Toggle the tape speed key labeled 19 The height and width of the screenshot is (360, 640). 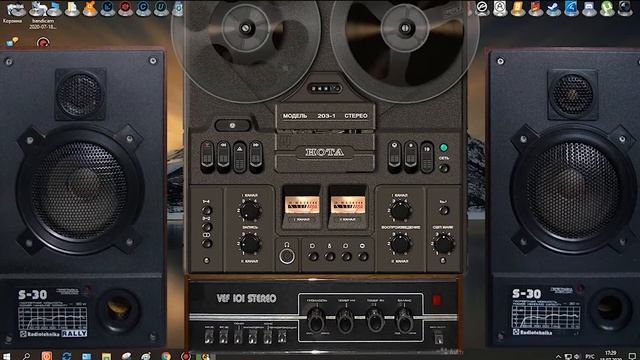point(427,157)
